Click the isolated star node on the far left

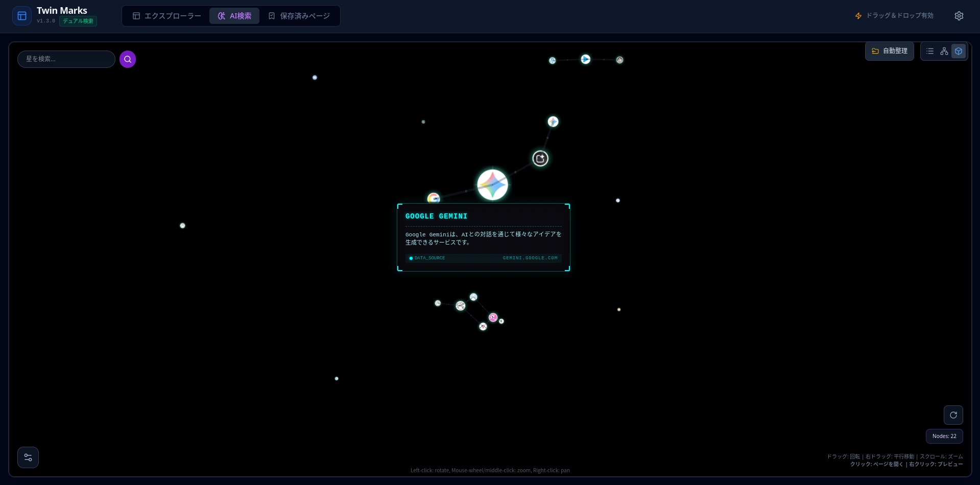182,226
